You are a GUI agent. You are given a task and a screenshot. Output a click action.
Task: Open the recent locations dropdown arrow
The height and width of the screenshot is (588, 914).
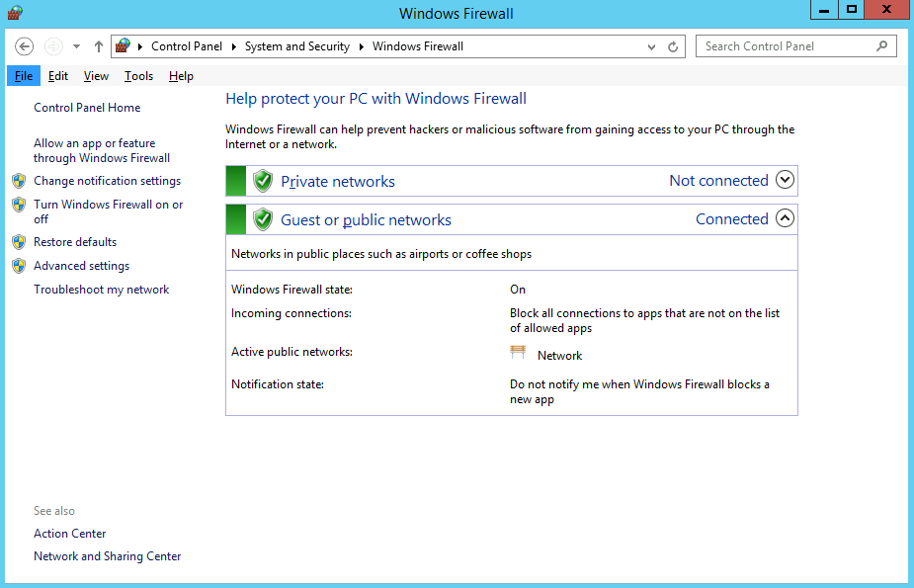[76, 46]
